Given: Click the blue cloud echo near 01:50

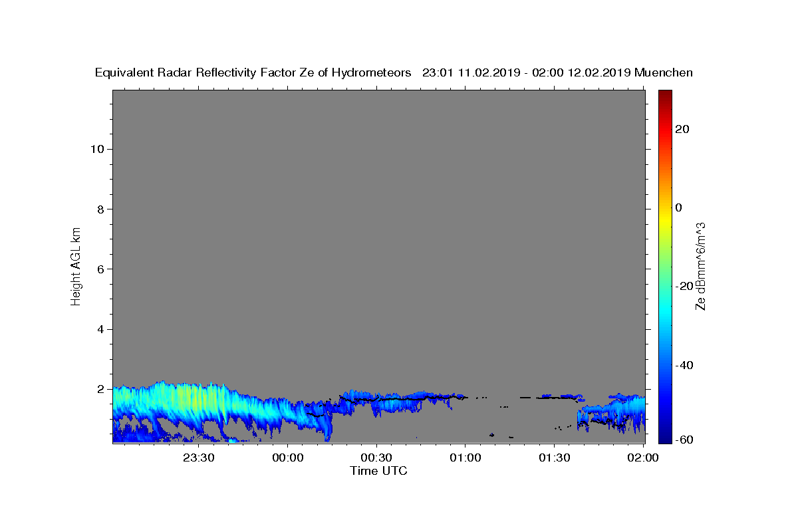Looking at the screenshot, I should point(612,412).
